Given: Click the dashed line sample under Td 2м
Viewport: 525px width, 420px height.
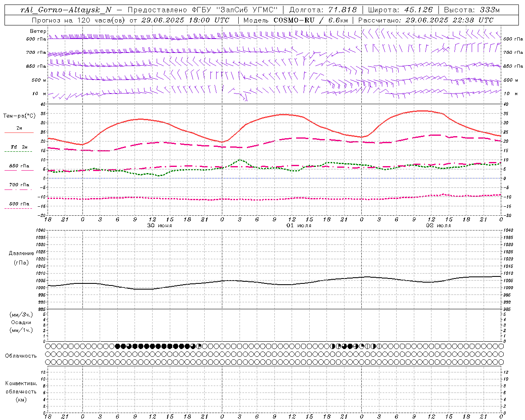Looking at the screenshot, I should [x=19, y=152].
